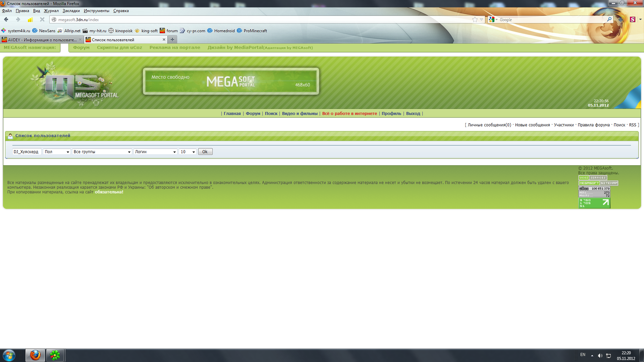The height and width of the screenshot is (362, 644).
Task: Expand the Пол gender dropdown
Action: (57, 152)
